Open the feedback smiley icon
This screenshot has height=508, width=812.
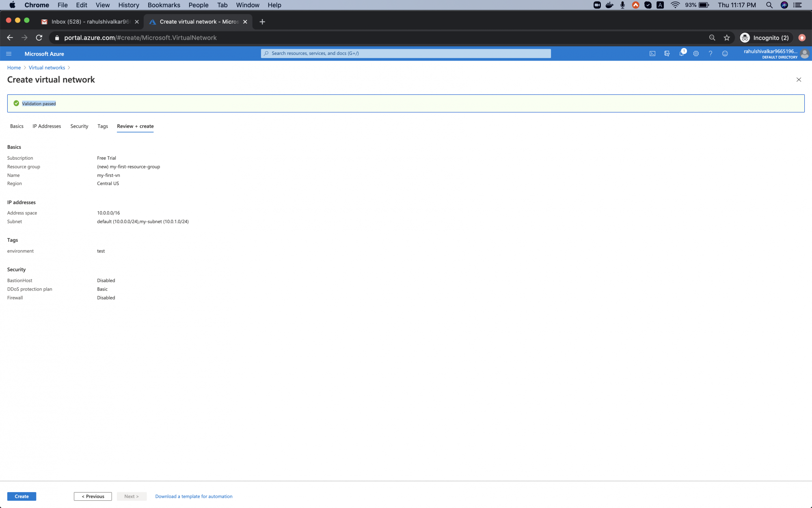coord(725,54)
